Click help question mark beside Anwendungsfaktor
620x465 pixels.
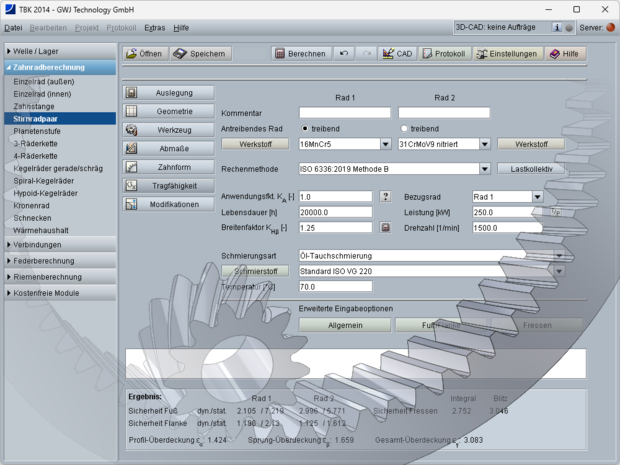tap(386, 197)
